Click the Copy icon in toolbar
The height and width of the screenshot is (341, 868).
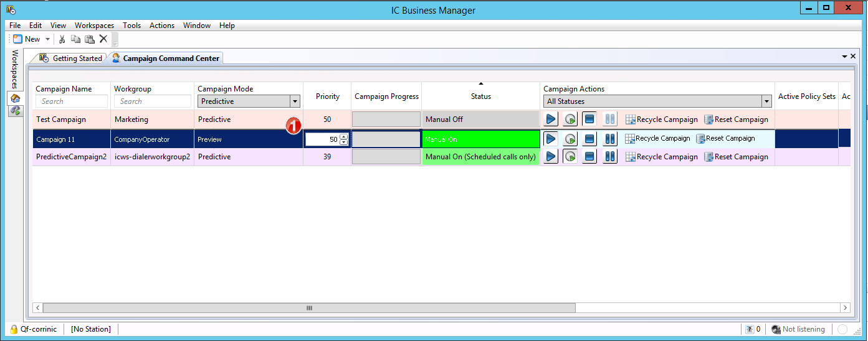[76, 39]
